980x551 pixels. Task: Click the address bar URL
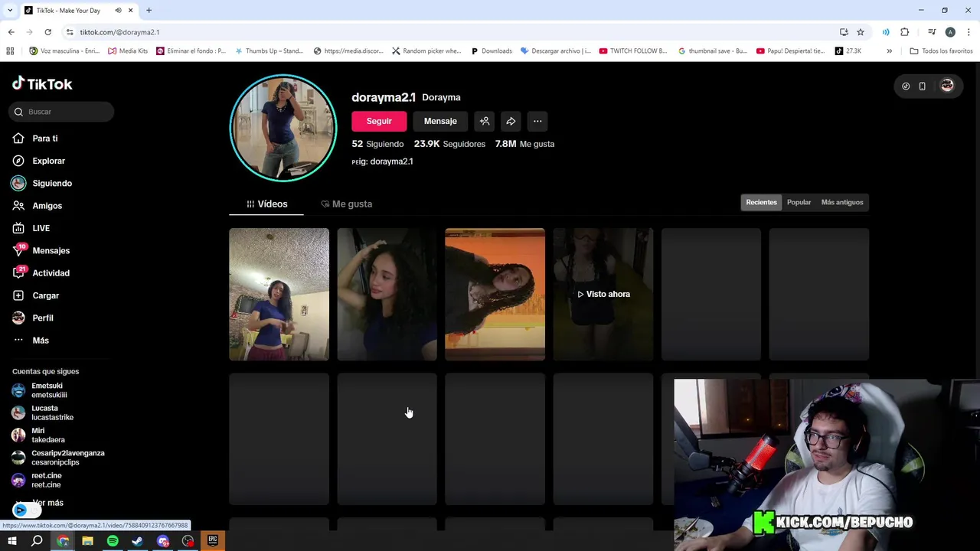click(119, 32)
